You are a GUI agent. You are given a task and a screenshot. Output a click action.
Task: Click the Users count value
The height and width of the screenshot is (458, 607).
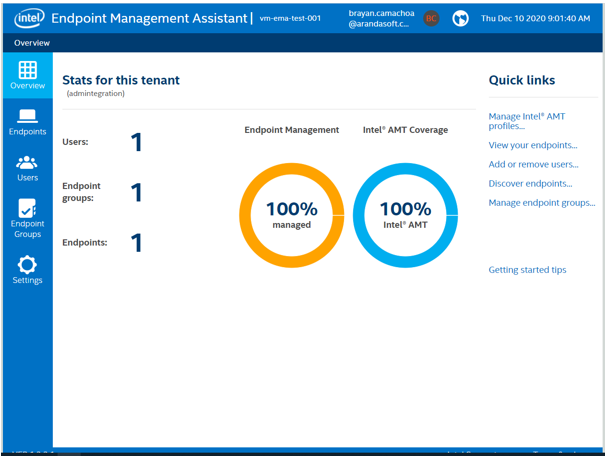pos(136,142)
